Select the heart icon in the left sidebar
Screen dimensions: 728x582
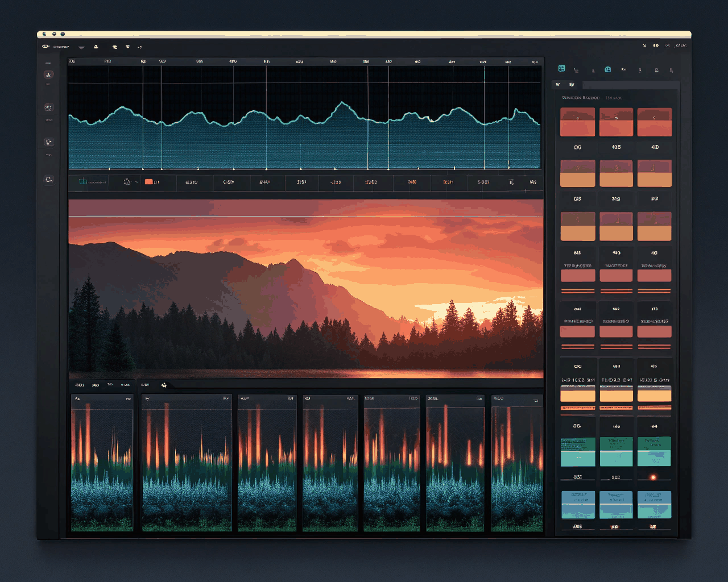(48, 142)
